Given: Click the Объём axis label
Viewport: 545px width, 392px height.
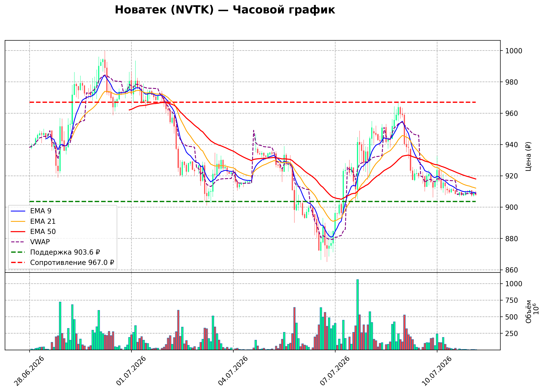Looking at the screenshot, I should coord(528,311).
